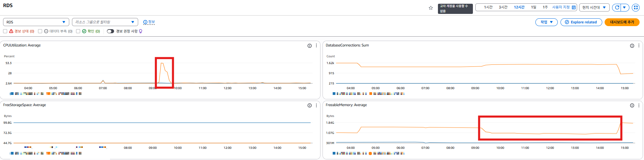This screenshot has width=644, height=160.
Task: Click the CPUUtilization: Average widget title
Action: click(22, 45)
